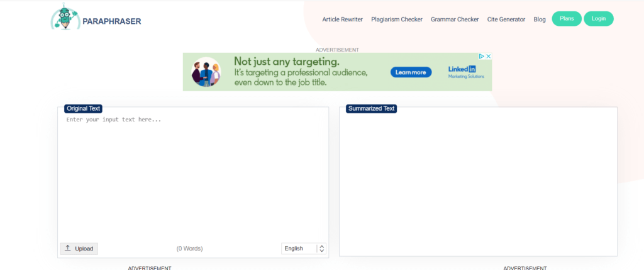Click Learn more in the LinkedIn ad
Image resolution: width=644 pixels, height=270 pixels.
click(x=411, y=72)
